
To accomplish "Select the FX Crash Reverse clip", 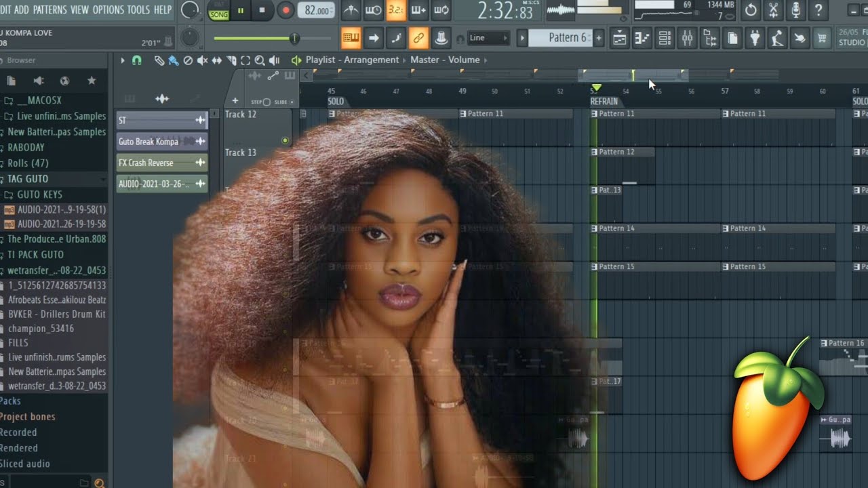I will tap(162, 163).
